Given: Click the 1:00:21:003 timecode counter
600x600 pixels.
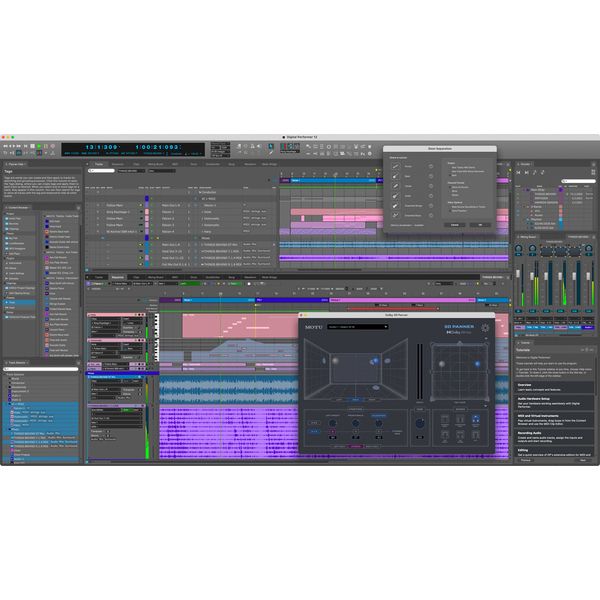Looking at the screenshot, I should pyautogui.click(x=158, y=147).
